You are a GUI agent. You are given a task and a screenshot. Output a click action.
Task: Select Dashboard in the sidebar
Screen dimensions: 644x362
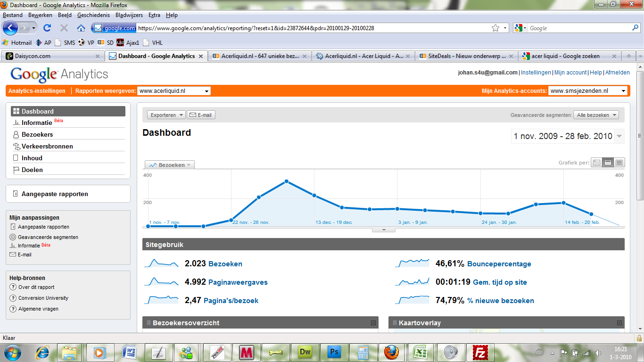pos(68,111)
